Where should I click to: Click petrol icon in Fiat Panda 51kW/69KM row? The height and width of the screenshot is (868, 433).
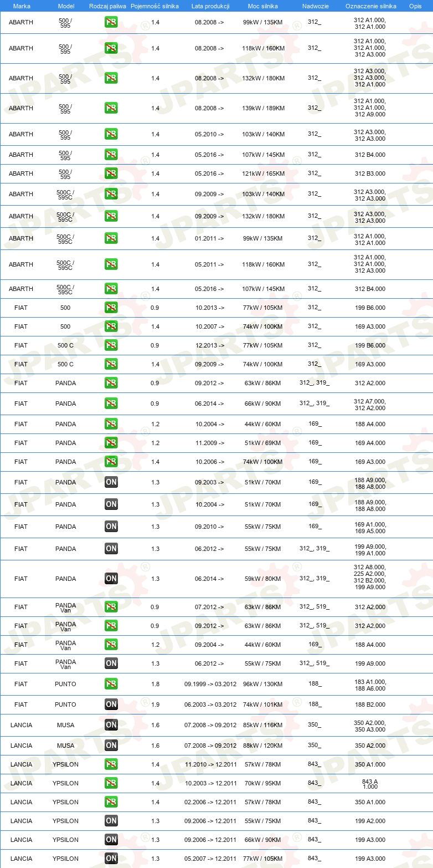click(111, 443)
